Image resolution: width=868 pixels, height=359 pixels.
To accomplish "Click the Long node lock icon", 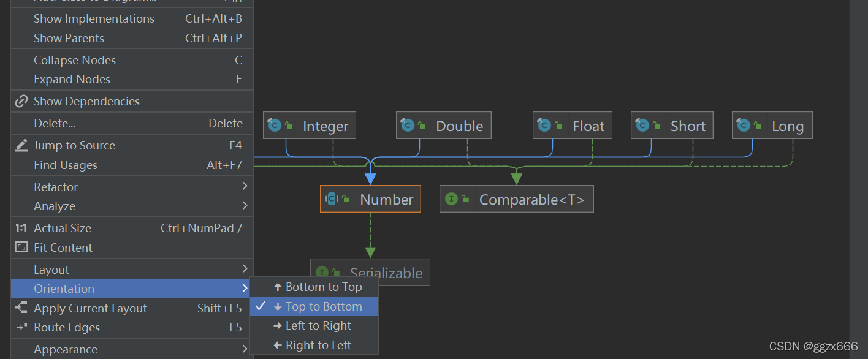I will pos(758,126).
